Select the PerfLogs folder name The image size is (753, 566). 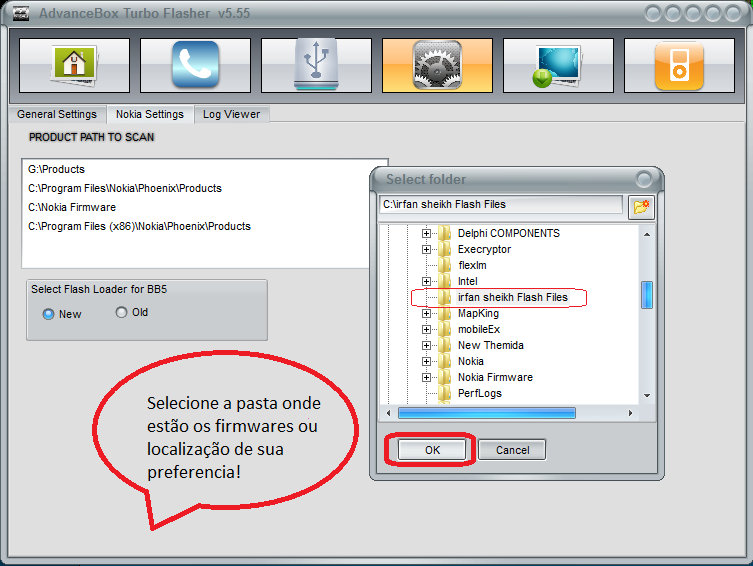pyautogui.click(x=480, y=393)
